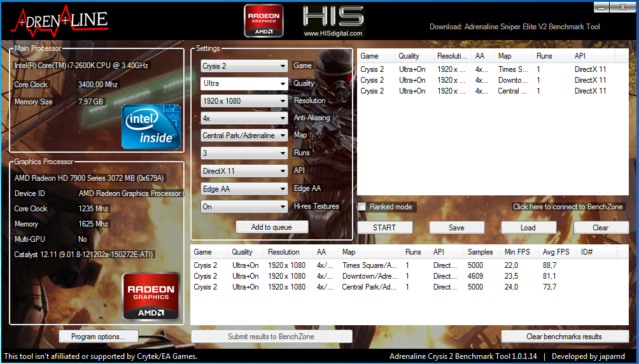The width and height of the screenshot is (639, 364).
Task: Click the Radeon Graphics badge in header
Action: [263, 20]
